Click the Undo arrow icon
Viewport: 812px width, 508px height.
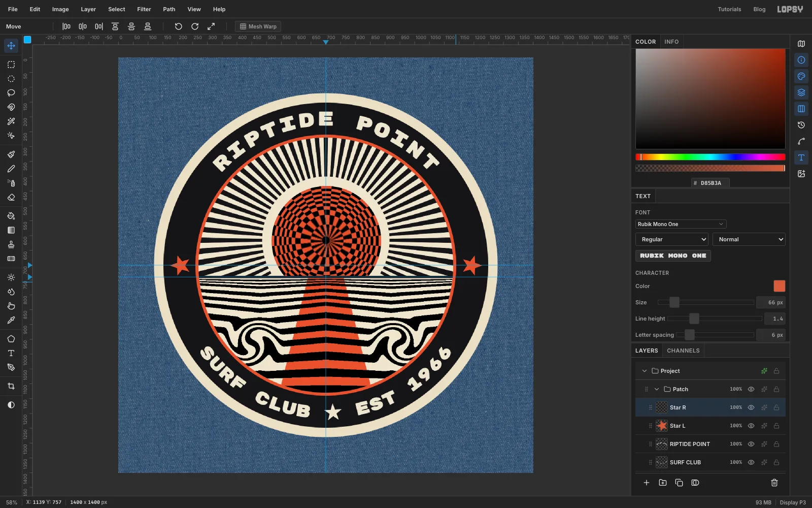pos(178,26)
